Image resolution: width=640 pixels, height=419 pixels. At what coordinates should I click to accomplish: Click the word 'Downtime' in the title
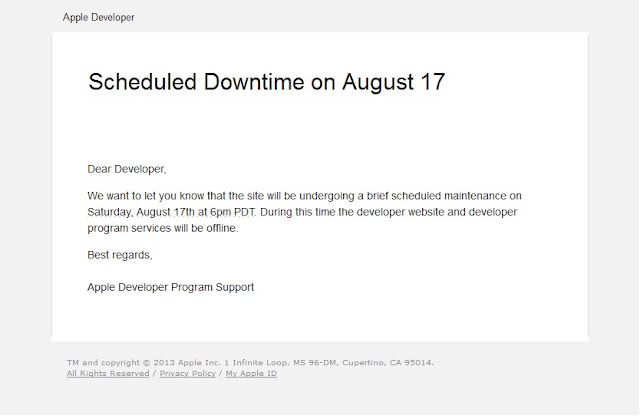coord(254,82)
